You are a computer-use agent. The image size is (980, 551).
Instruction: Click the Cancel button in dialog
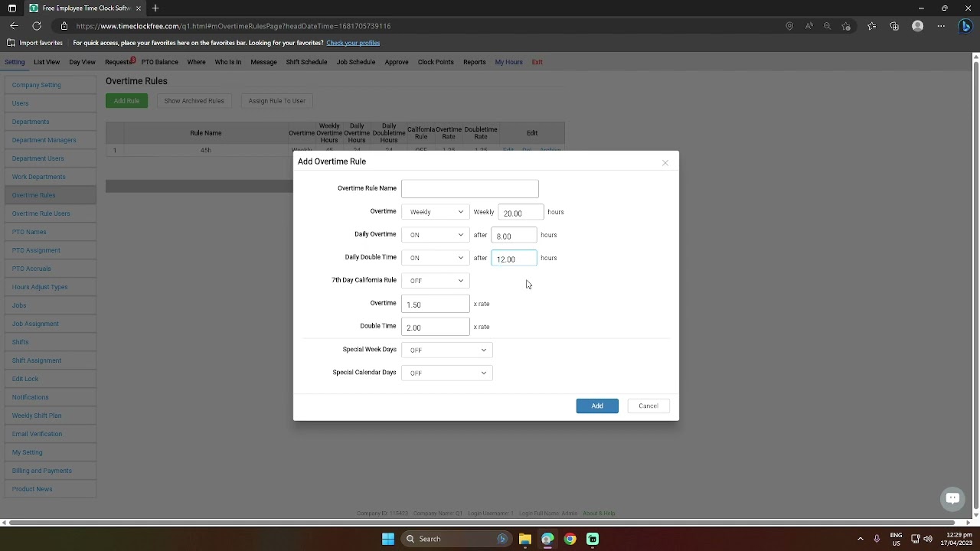coord(648,406)
